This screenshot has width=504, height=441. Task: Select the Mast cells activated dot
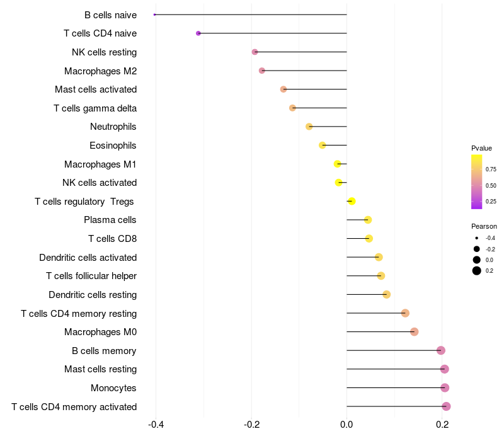[x=283, y=89]
